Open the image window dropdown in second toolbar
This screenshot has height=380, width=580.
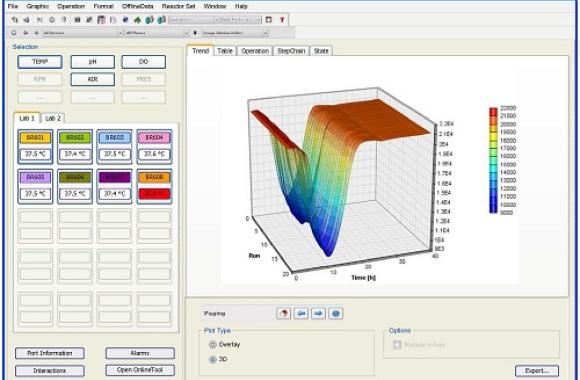click(x=235, y=33)
